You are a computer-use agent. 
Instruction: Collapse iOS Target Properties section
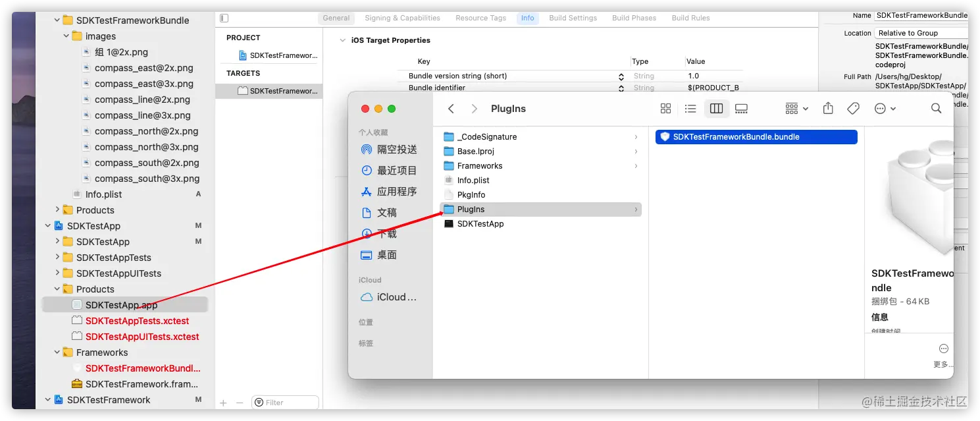click(x=342, y=41)
